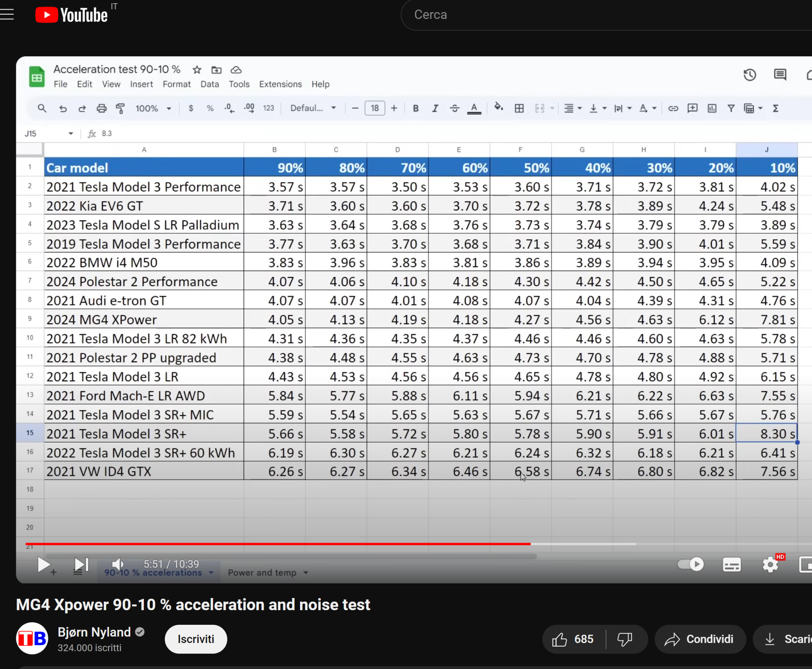Open the fill color bucket
The image size is (812, 669).
[x=499, y=108]
